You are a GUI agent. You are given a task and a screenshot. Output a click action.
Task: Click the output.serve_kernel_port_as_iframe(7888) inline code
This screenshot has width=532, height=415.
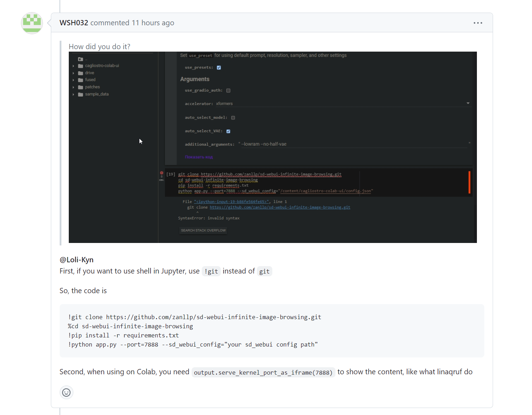click(263, 372)
